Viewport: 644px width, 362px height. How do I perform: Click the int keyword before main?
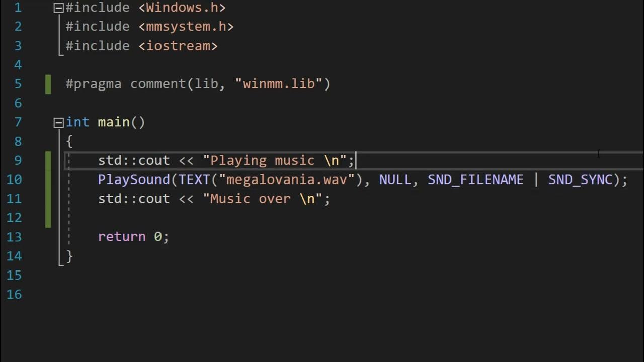(77, 122)
